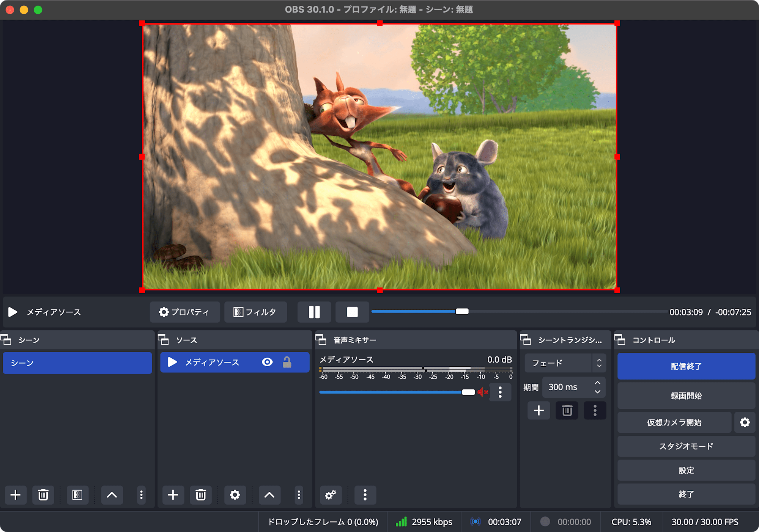Adjust the メディアソース volume slider
This screenshot has width=759, height=532.
(397, 392)
